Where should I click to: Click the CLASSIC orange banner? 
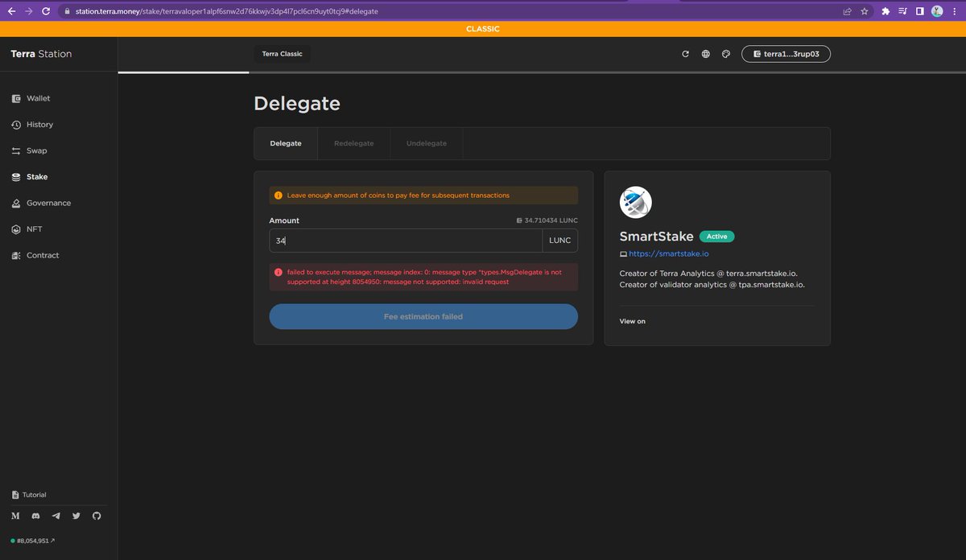click(483, 29)
